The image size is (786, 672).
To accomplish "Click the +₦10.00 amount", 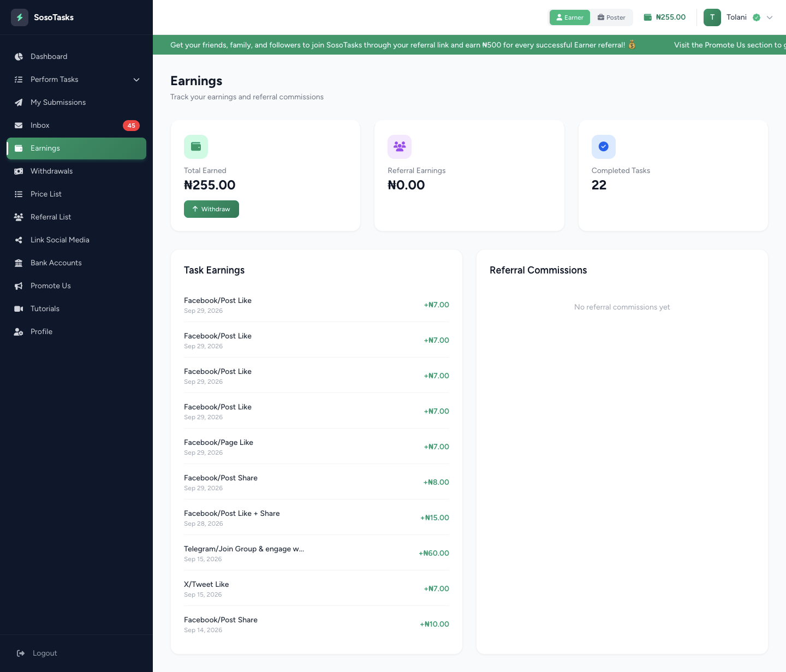I will [x=434, y=625].
